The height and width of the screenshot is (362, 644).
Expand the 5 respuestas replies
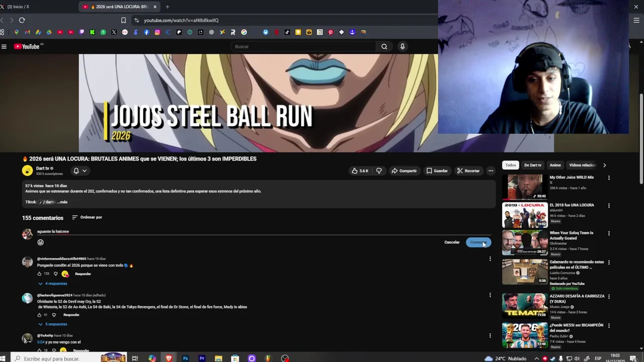coord(53,324)
